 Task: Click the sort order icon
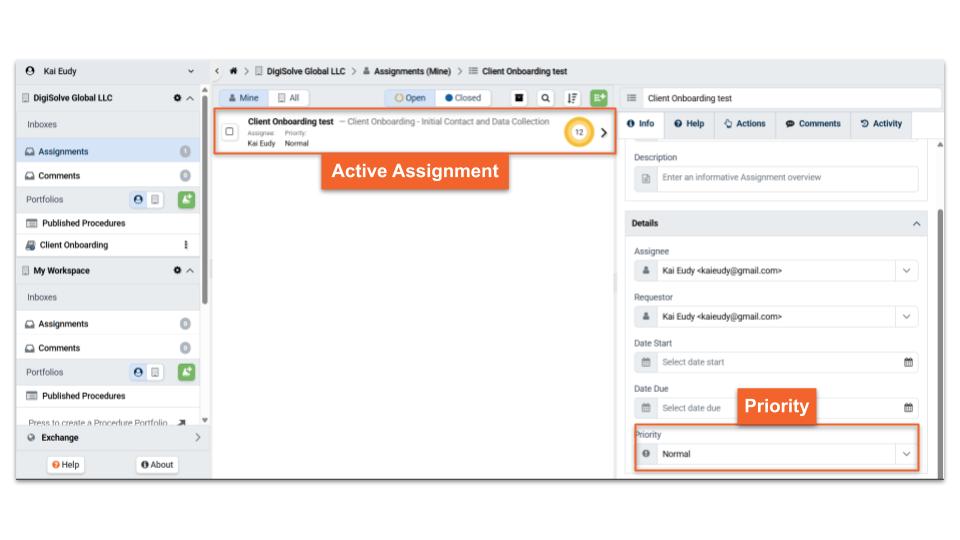(572, 98)
